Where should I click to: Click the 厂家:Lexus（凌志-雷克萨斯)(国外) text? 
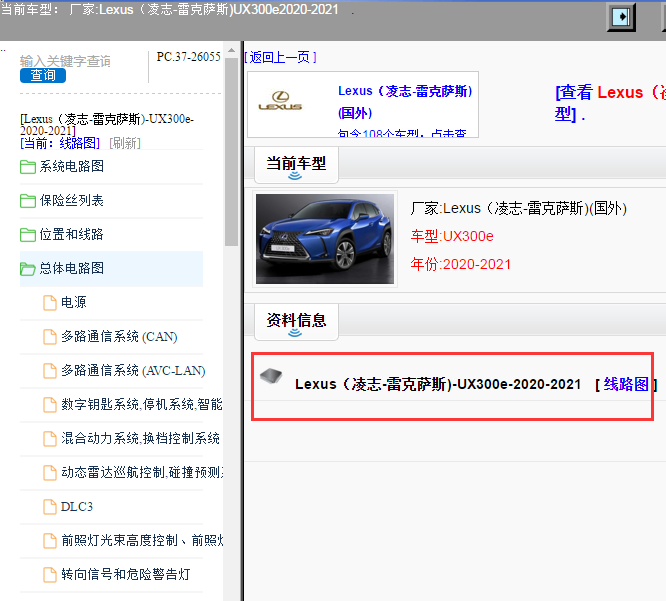tap(519, 208)
